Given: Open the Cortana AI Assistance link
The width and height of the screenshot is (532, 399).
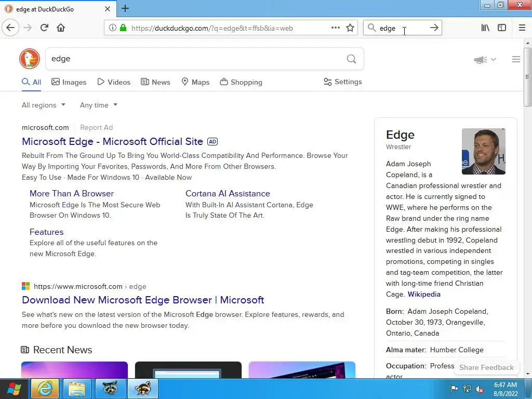Looking at the screenshot, I should (x=228, y=193).
